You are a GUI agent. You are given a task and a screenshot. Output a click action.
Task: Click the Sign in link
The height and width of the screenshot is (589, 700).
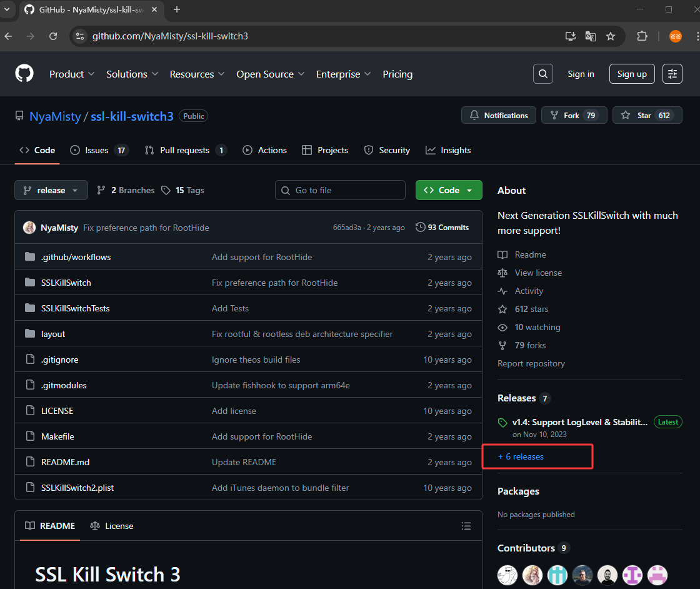click(x=581, y=74)
